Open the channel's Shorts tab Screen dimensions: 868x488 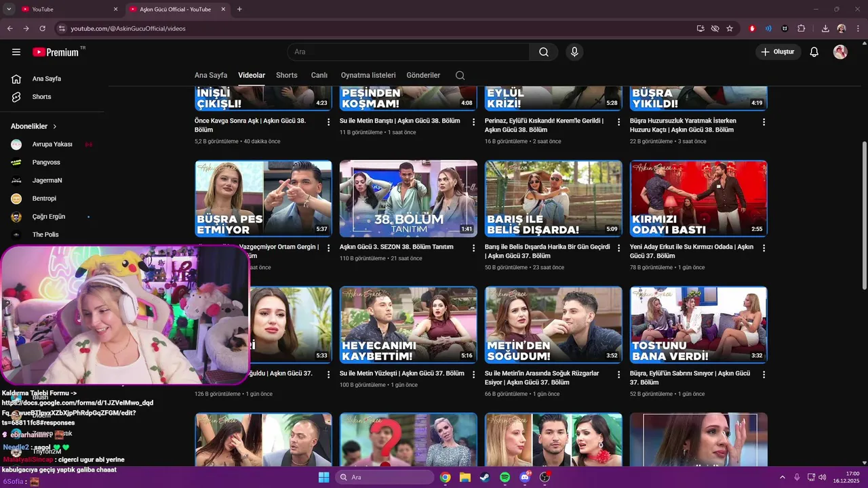tap(287, 75)
